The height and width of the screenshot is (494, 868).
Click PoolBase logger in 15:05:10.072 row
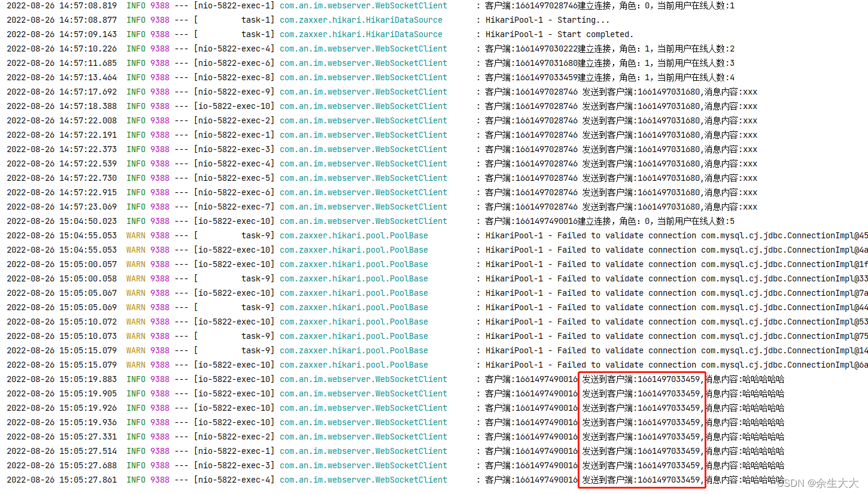tap(354, 322)
